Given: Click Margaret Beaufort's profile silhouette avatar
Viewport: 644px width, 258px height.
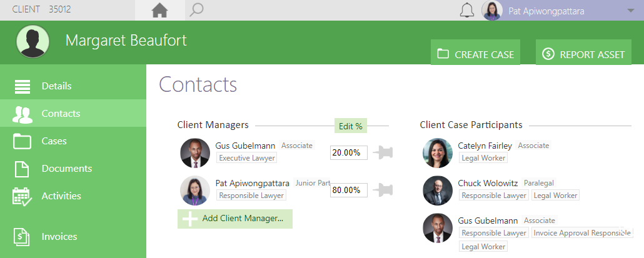Looking at the screenshot, I should pos(33,41).
